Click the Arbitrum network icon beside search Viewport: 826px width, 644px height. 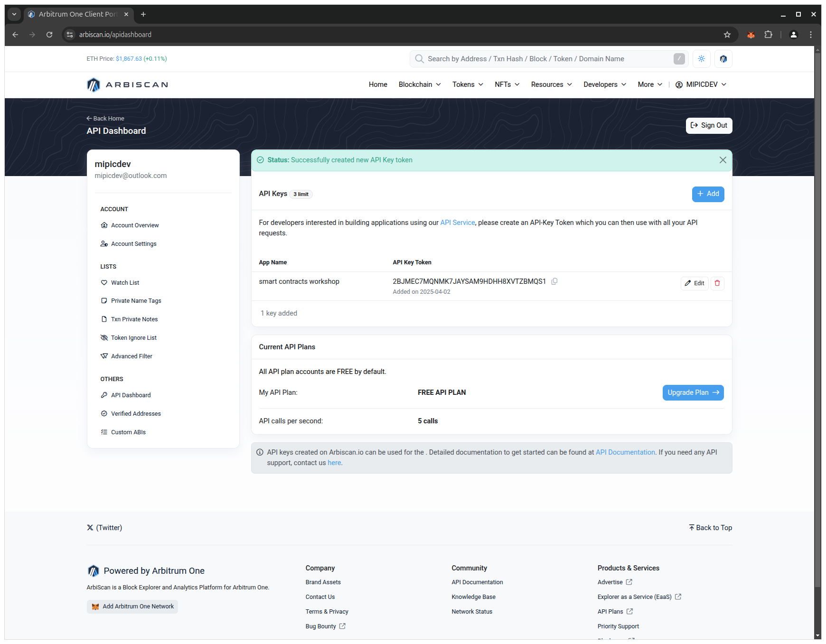coord(723,59)
